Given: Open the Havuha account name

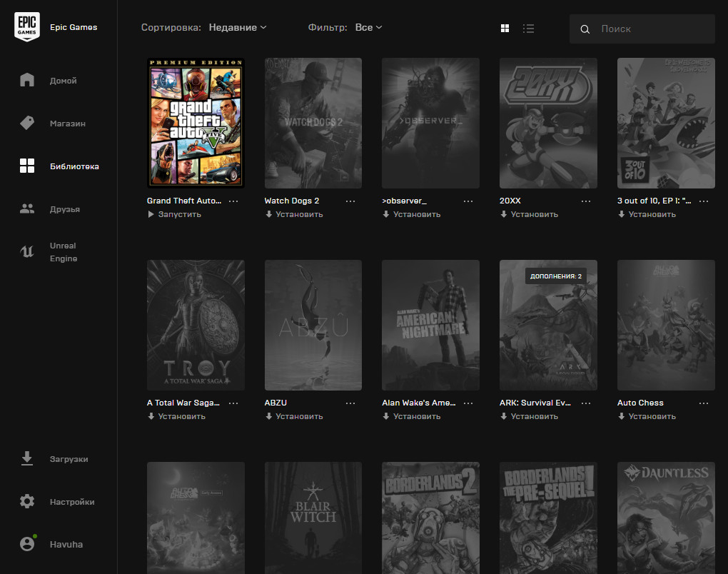Looking at the screenshot, I should pyautogui.click(x=66, y=544).
